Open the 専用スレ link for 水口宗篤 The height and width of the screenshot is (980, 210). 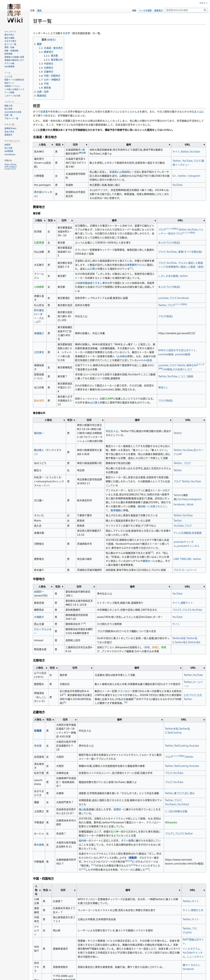tap(163, 388)
